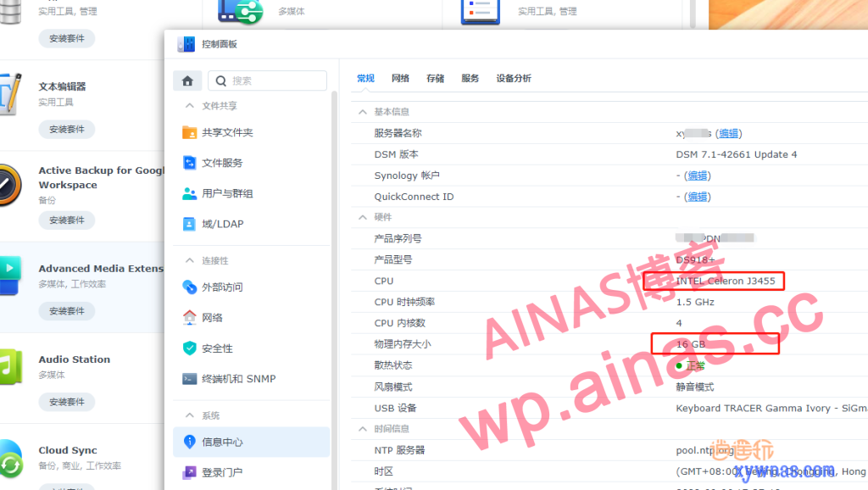
Task: Switch to the Service (服务) tab
Action: pos(470,78)
